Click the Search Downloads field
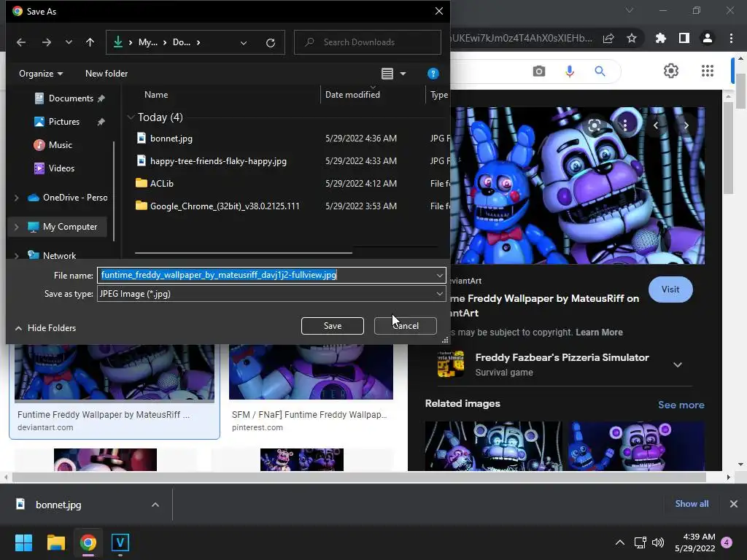 pyautogui.click(x=368, y=42)
